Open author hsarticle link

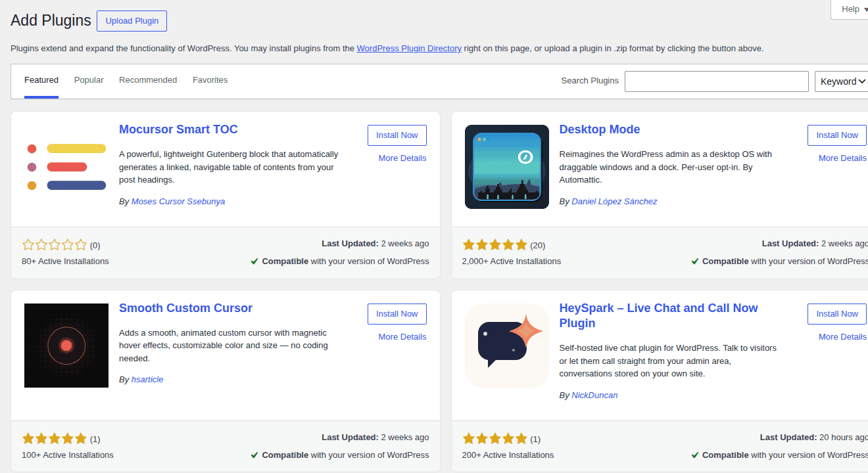click(x=147, y=380)
